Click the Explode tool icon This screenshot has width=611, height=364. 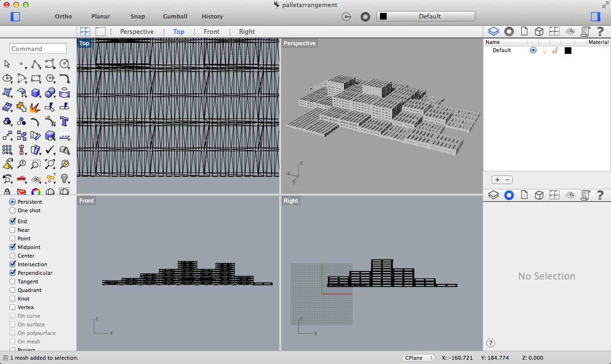coord(35,107)
